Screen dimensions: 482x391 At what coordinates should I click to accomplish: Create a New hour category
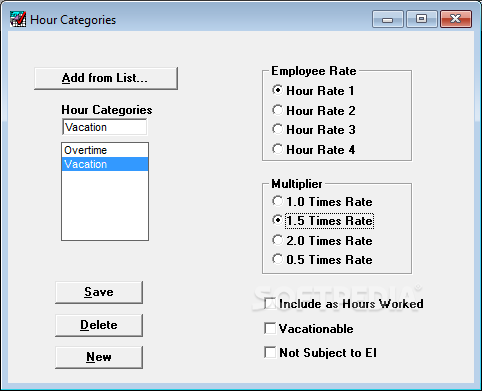[99, 357]
